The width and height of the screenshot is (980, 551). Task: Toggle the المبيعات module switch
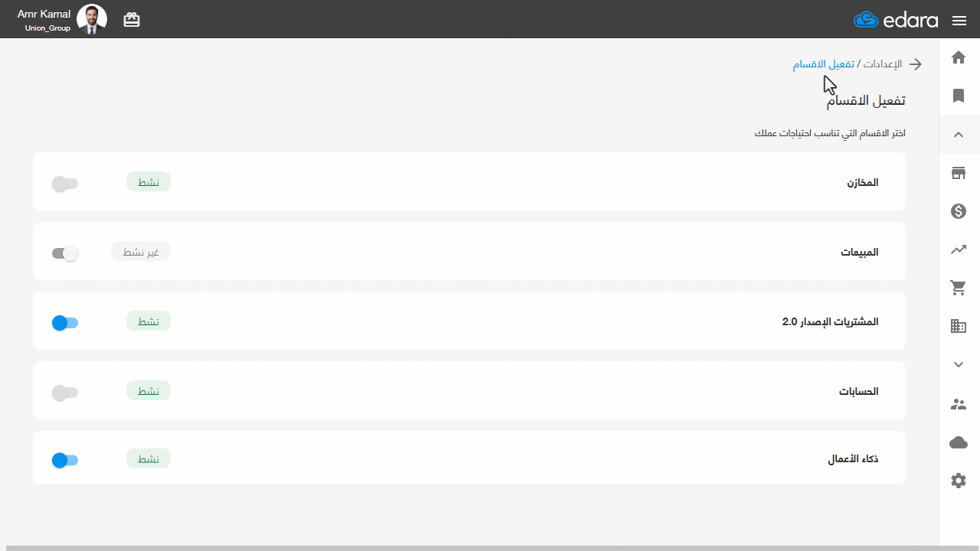coord(65,253)
